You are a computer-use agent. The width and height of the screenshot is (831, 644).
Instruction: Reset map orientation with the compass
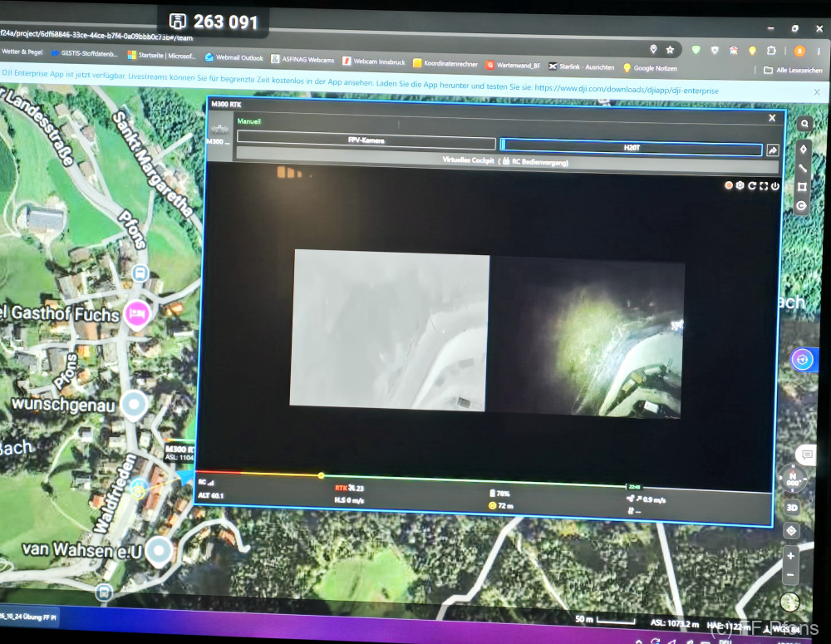point(793,479)
